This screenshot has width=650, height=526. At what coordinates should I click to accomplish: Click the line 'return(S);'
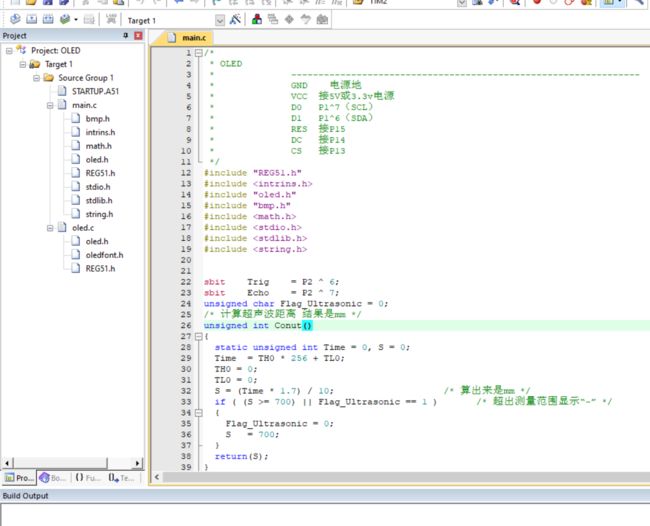pyautogui.click(x=241, y=456)
